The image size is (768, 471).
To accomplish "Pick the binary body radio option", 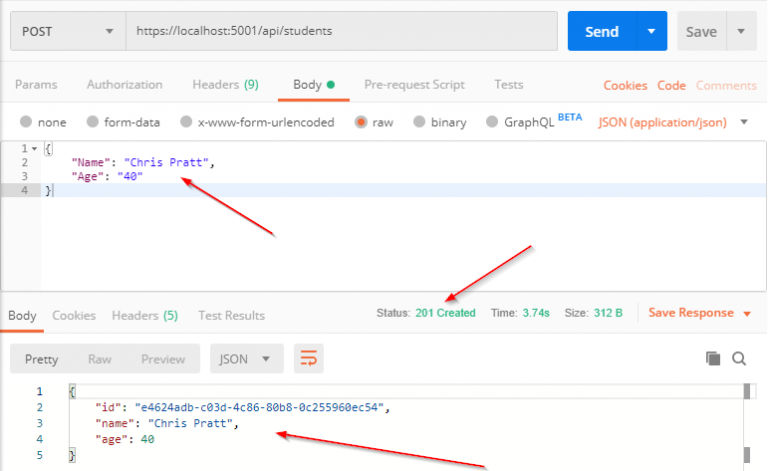I will pos(419,122).
